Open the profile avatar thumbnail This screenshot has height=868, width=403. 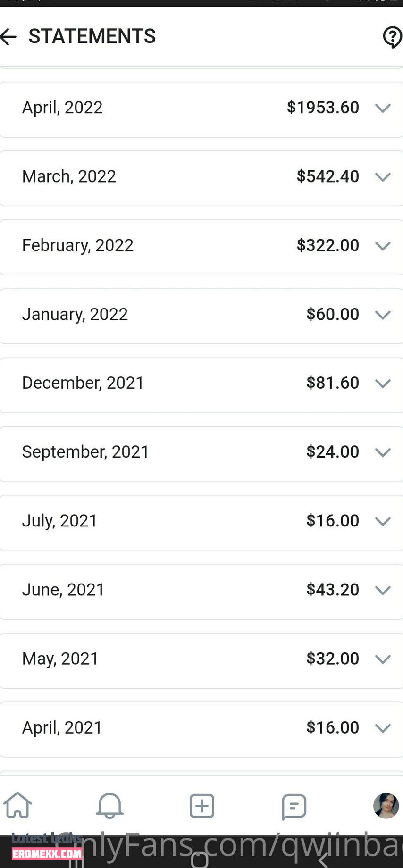tap(386, 806)
